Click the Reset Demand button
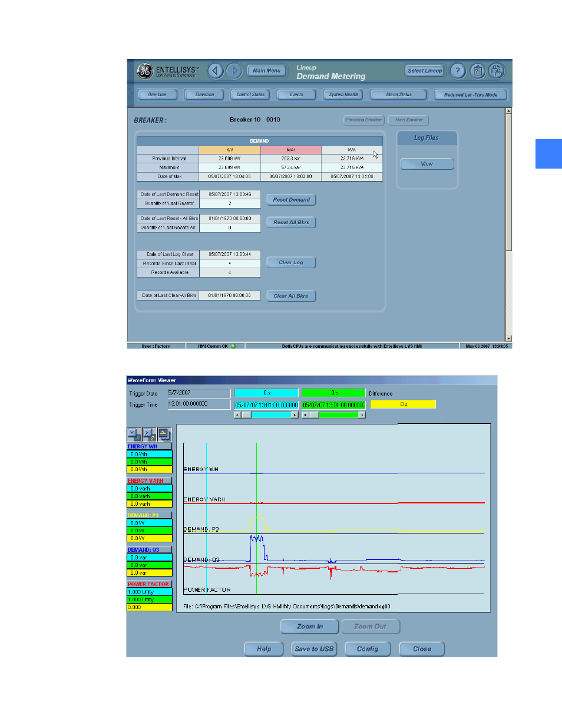Screen dimensions: 562x728 pyautogui.click(x=292, y=200)
